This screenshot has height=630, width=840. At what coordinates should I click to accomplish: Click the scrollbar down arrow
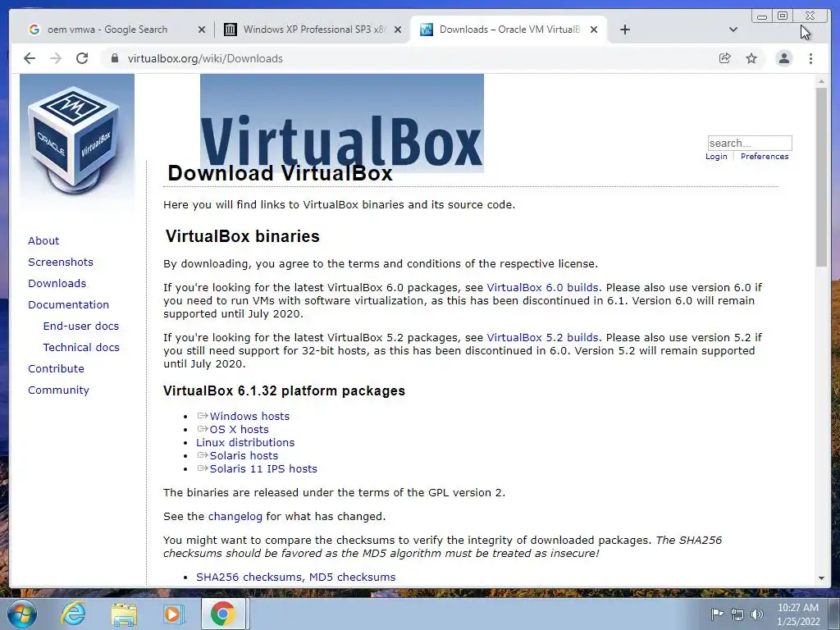coord(821,578)
